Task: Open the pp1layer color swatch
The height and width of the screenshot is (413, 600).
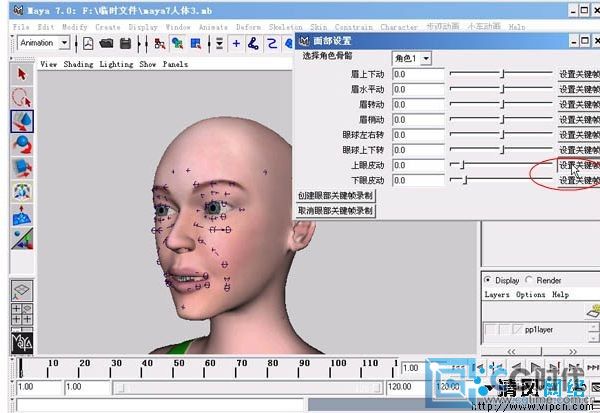Action: (517, 330)
